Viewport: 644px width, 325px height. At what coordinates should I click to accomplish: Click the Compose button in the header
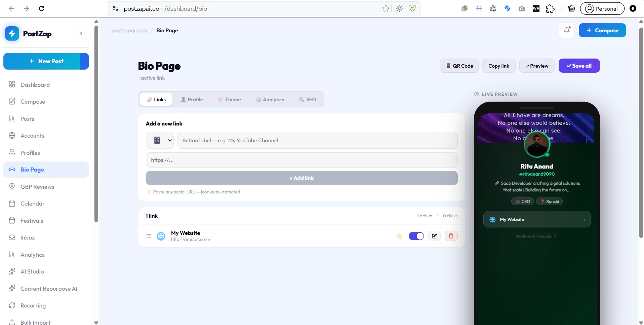(x=602, y=30)
